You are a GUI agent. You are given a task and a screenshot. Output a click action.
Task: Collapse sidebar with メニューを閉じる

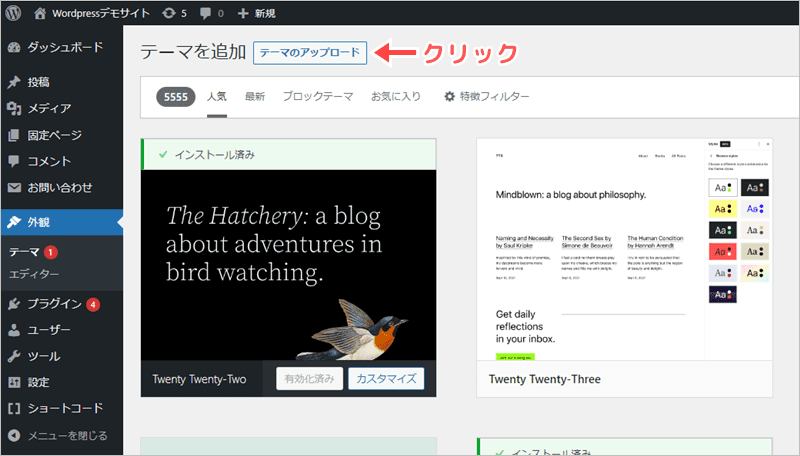coord(66,435)
